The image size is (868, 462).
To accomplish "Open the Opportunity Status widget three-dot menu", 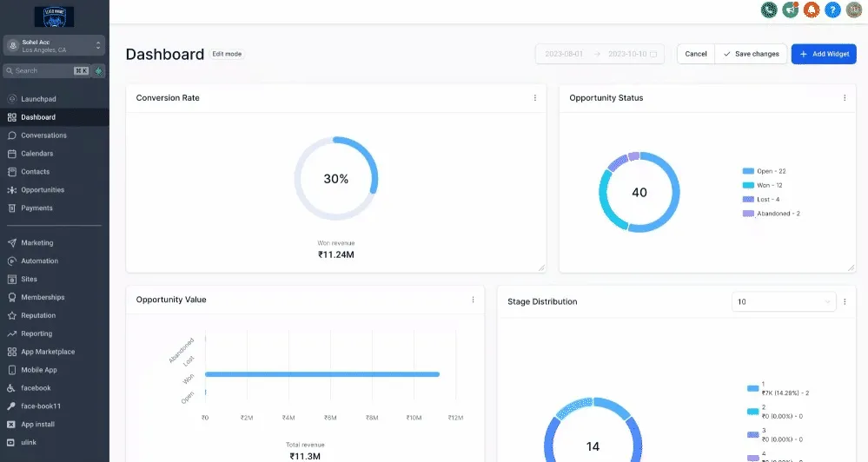I will 845,98.
